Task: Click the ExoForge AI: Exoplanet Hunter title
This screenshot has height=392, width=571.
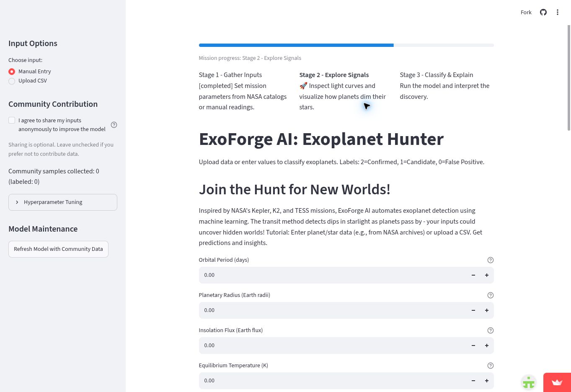Action: click(321, 139)
